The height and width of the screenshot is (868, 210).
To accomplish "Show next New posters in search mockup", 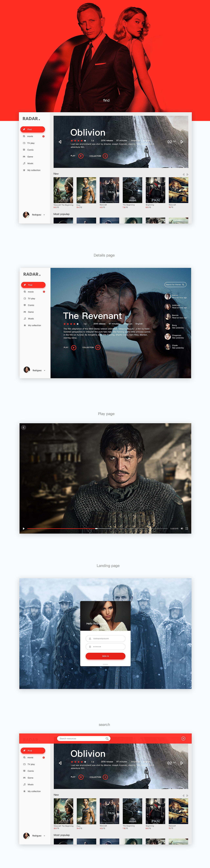I will coord(187,796).
